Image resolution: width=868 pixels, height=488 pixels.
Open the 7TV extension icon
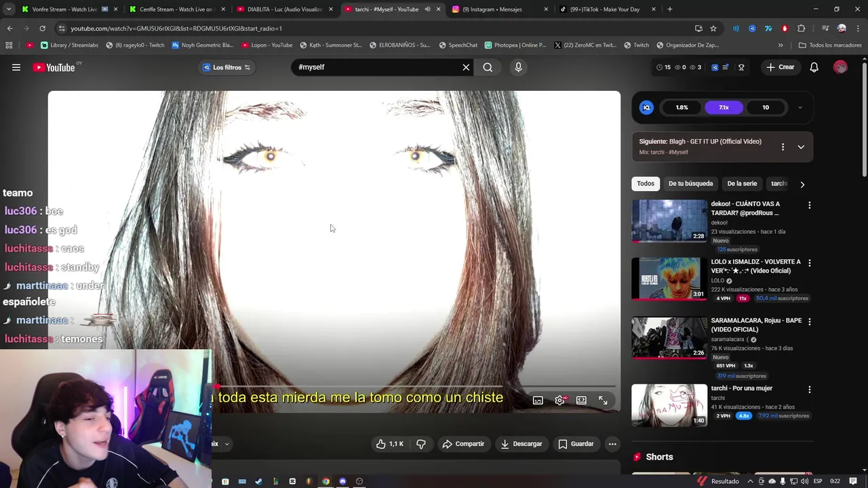[768, 28]
